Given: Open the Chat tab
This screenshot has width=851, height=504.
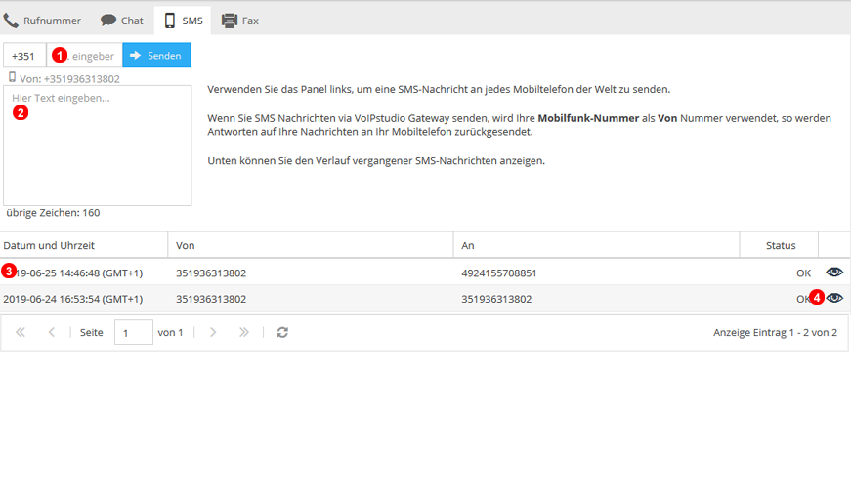Looking at the screenshot, I should [x=121, y=21].
